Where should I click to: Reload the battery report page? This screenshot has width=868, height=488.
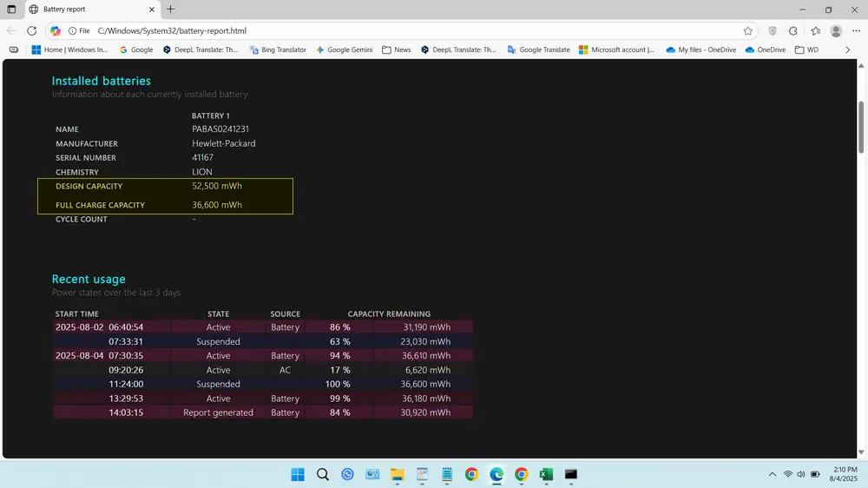(32, 31)
